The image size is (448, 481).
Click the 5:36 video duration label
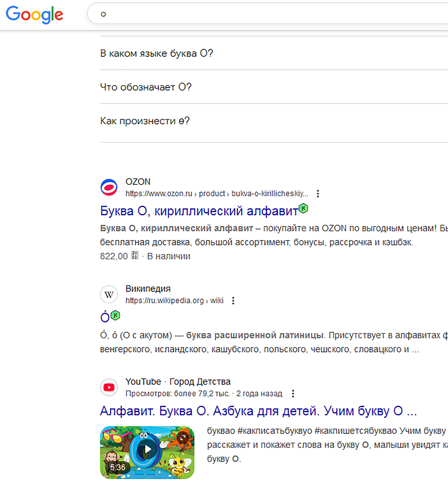coord(118,467)
